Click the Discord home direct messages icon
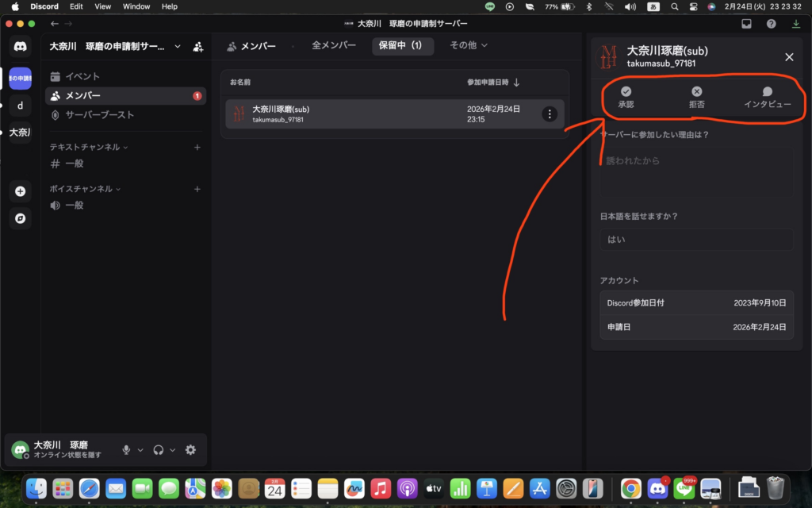Viewport: 812px width, 508px height. click(x=20, y=46)
